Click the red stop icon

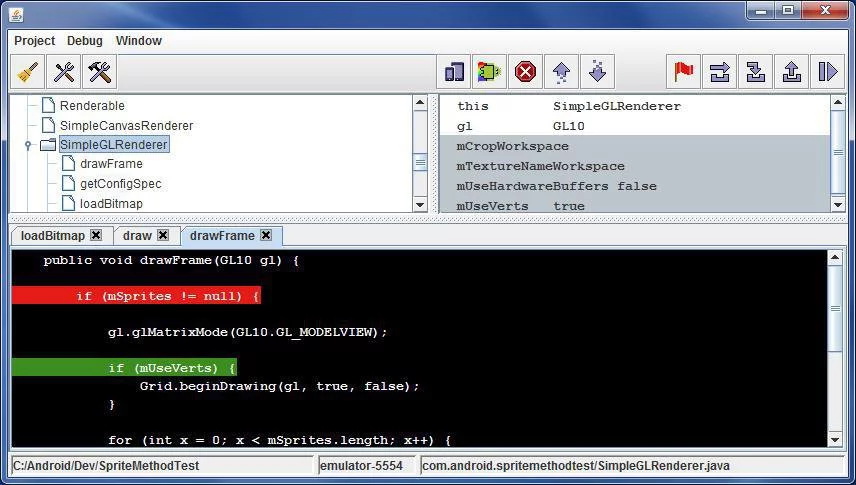[x=525, y=72]
